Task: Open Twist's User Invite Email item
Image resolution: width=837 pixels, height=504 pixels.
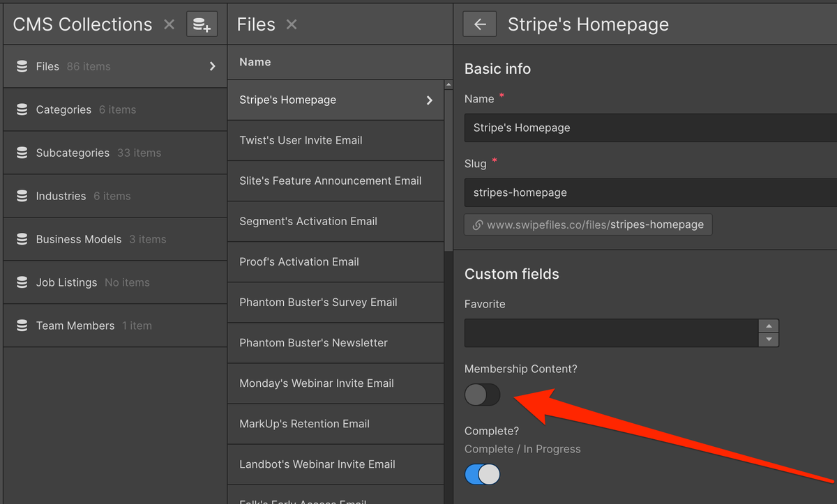Action: (335, 141)
